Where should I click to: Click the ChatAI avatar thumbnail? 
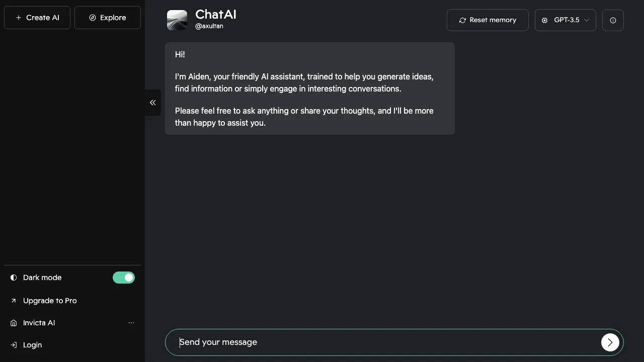(177, 20)
